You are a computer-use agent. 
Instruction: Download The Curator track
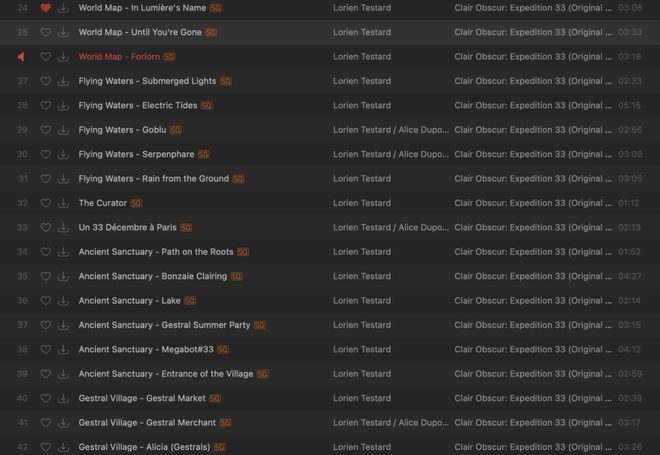click(x=63, y=203)
